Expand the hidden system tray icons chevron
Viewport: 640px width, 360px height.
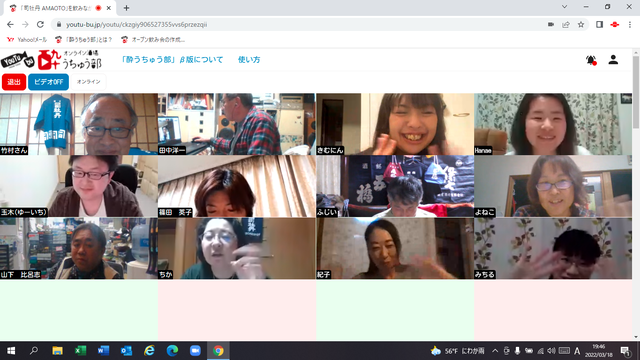pyautogui.click(x=495, y=351)
